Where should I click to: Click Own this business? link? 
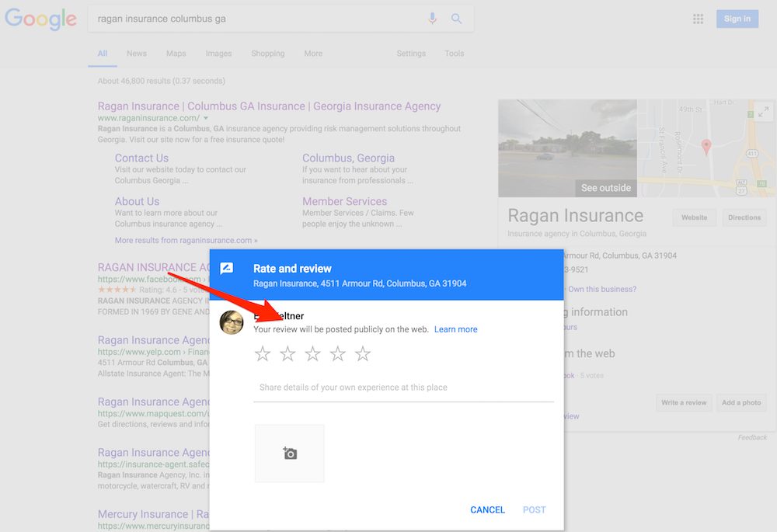[x=602, y=289]
